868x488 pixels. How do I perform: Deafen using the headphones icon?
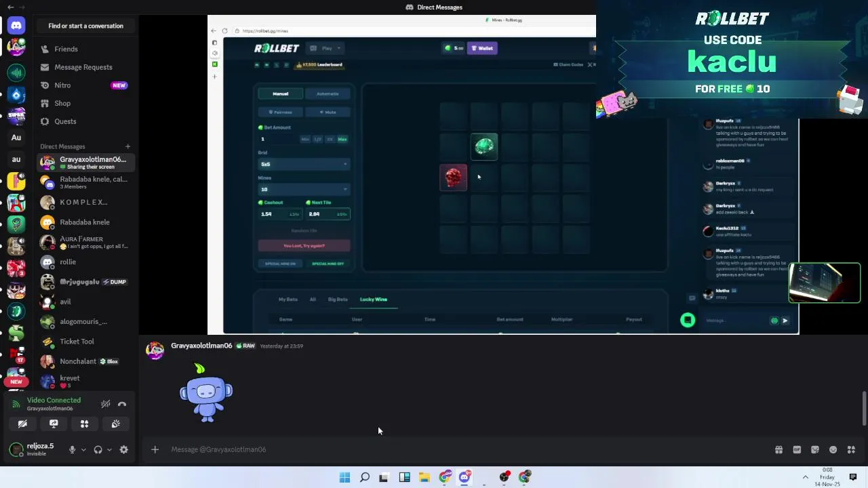click(x=98, y=449)
